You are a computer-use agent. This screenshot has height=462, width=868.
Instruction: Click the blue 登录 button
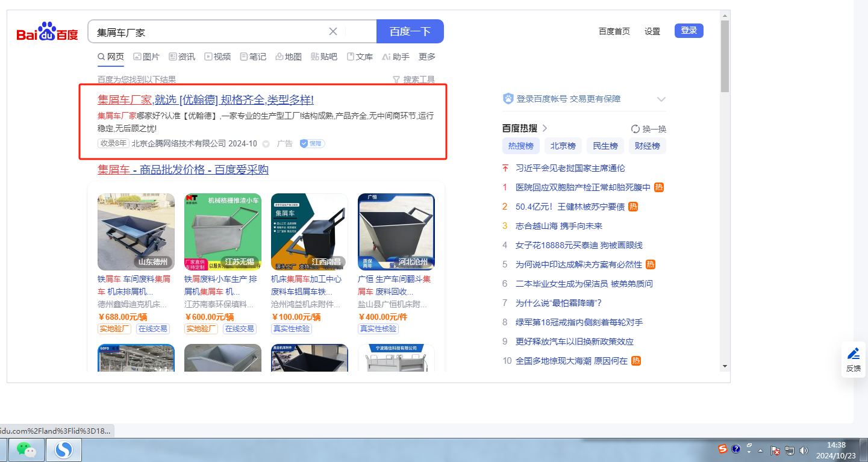[689, 31]
